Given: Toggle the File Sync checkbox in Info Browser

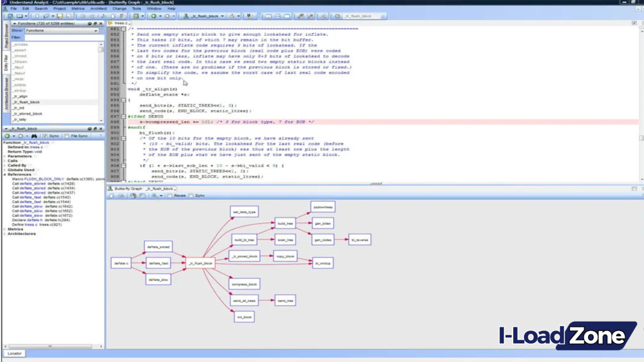Looking at the screenshot, I should [66, 136].
